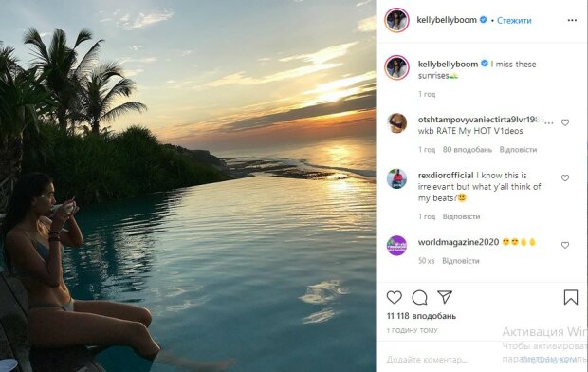Viewport: 588px width, 372px height.
Task: Like the rexdiorofficial comment heart
Action: tap(565, 177)
